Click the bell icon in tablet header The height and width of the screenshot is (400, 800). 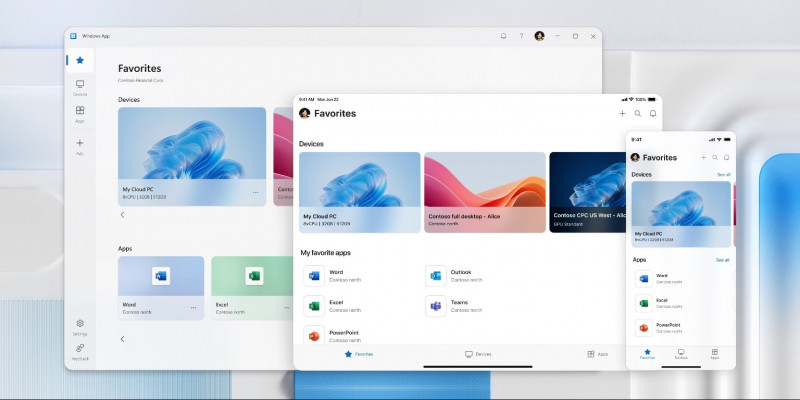(x=653, y=114)
